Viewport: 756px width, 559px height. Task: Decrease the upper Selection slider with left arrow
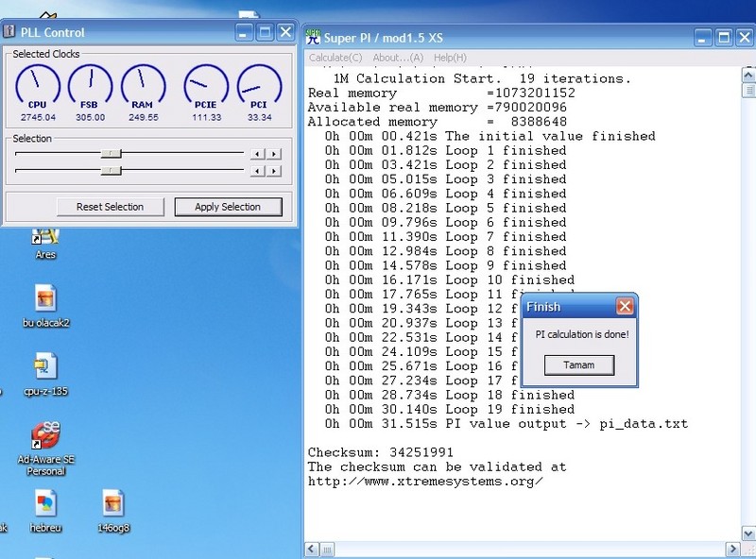click(x=257, y=154)
